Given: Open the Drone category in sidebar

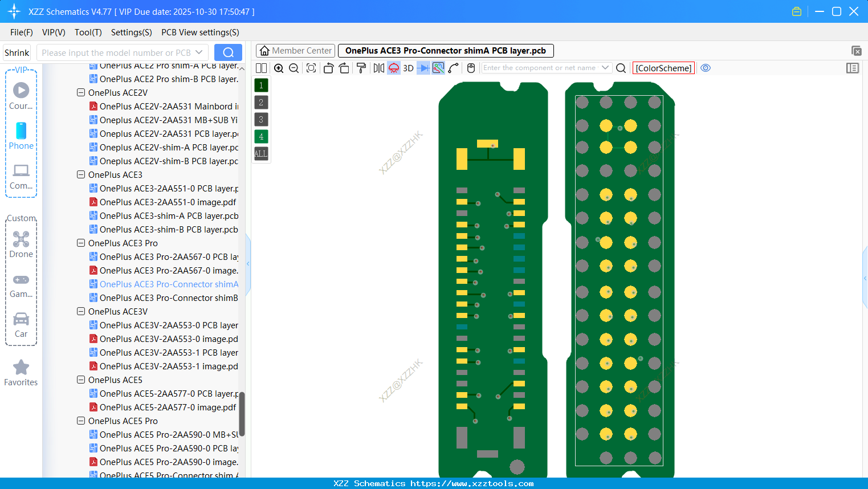Looking at the screenshot, I should pos(21,244).
